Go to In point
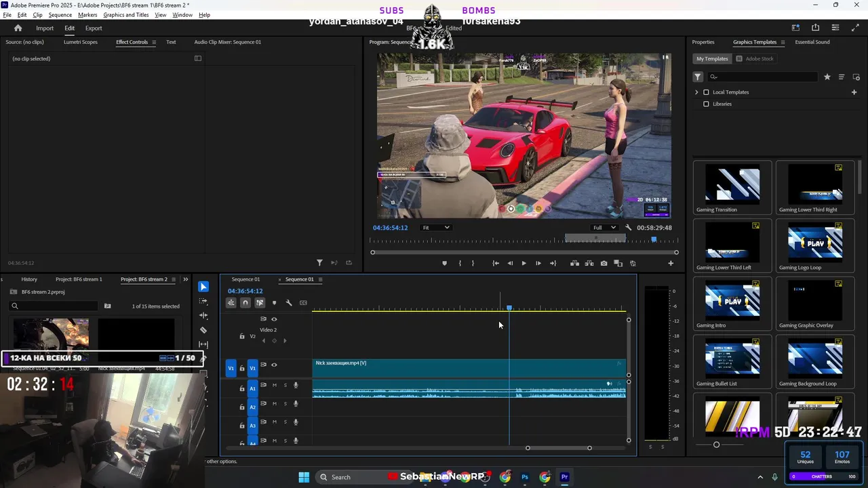 496,263
